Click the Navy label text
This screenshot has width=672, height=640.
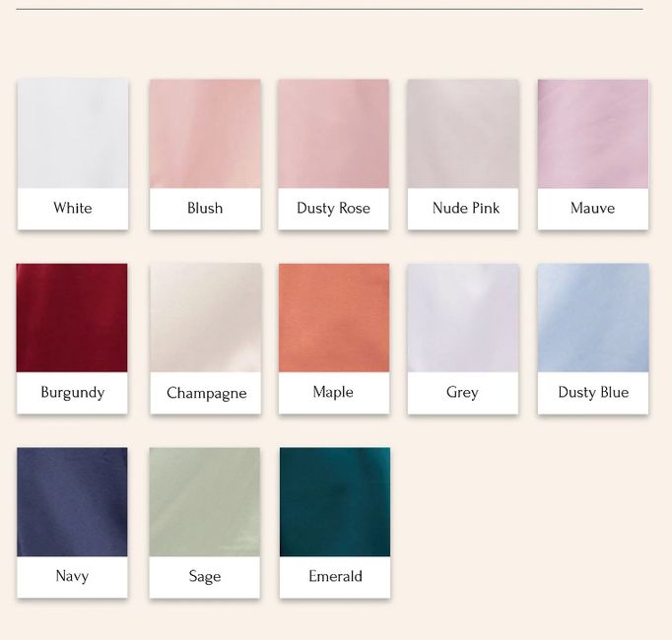click(x=72, y=576)
